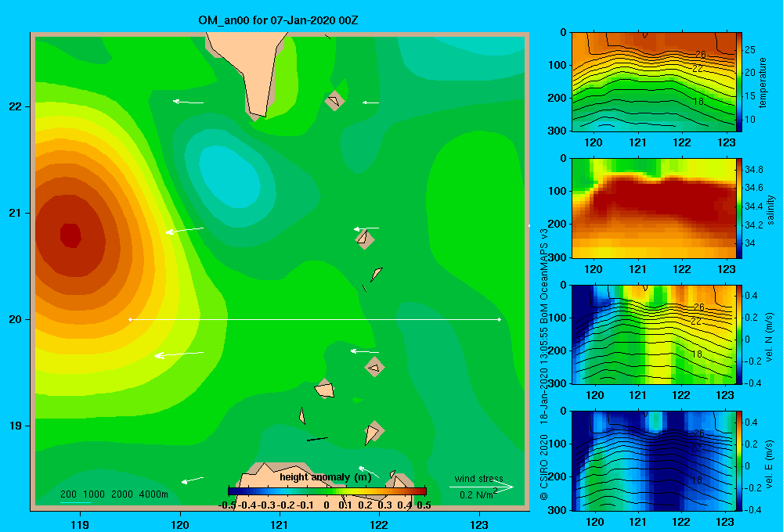Screen dimensions: 783x532
Task: Click the east endpoint of the white transect line
Action: pyautogui.click(x=500, y=319)
